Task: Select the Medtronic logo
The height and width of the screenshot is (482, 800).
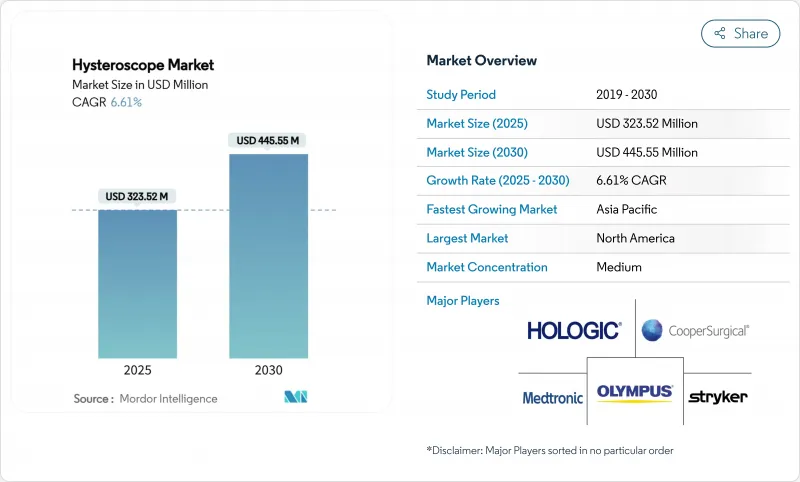Action: (552, 397)
